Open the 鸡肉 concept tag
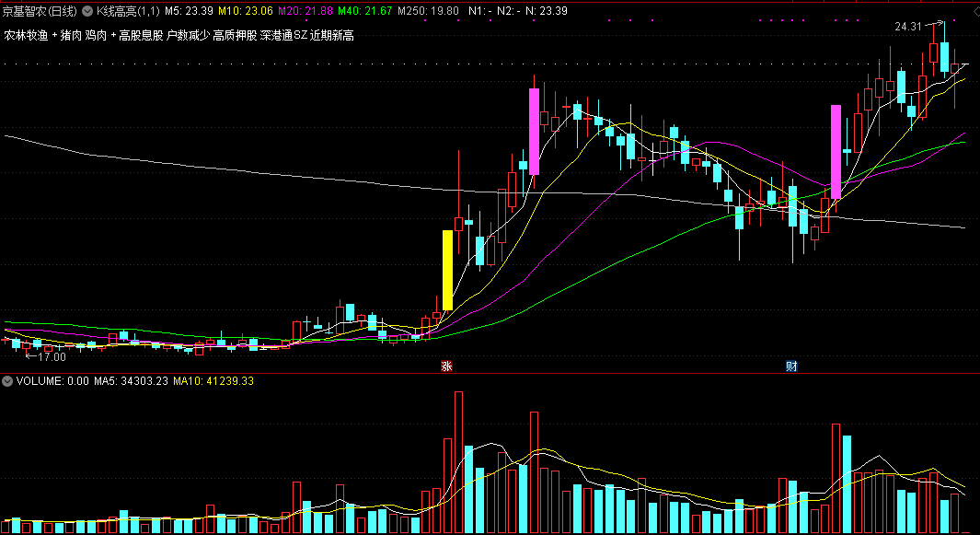 (96, 36)
